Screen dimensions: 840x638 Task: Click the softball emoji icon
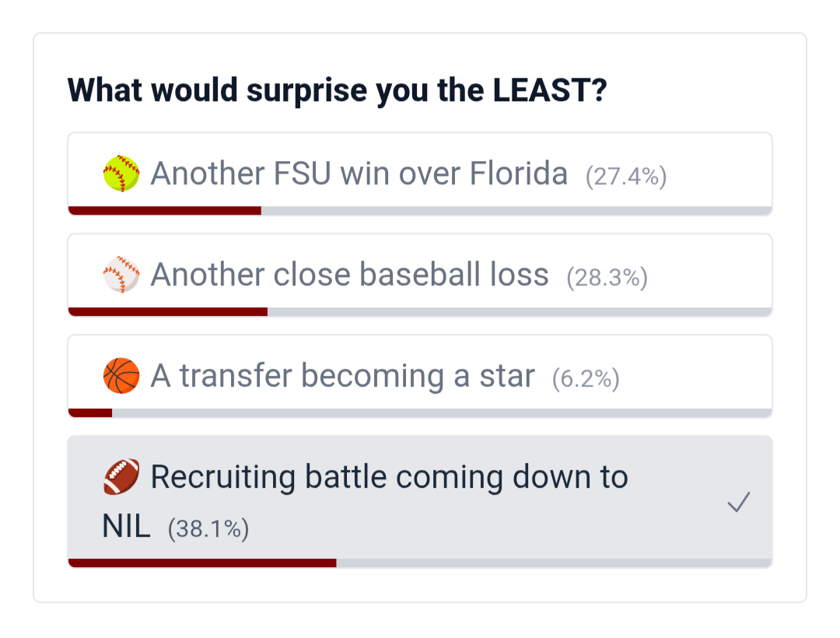coord(121,174)
